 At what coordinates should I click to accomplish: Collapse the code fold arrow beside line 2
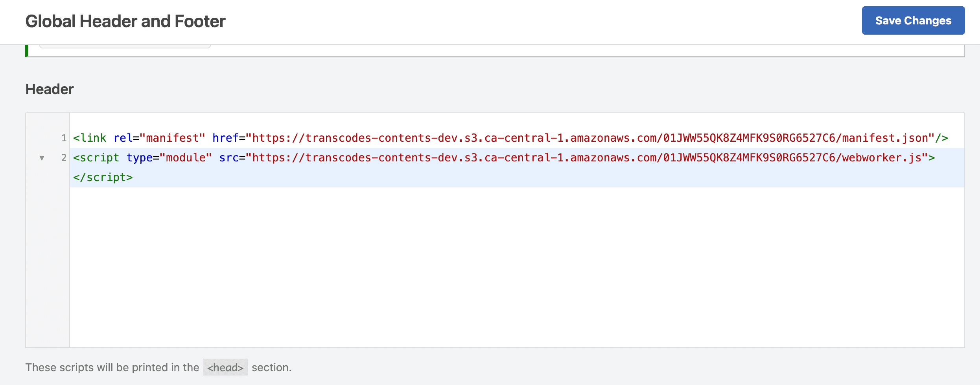point(42,158)
